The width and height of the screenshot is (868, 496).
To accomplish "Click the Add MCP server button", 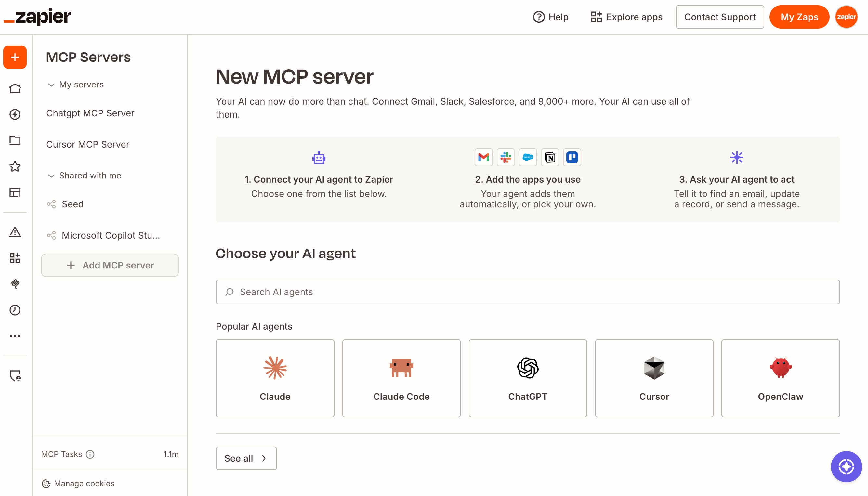I will tap(110, 265).
